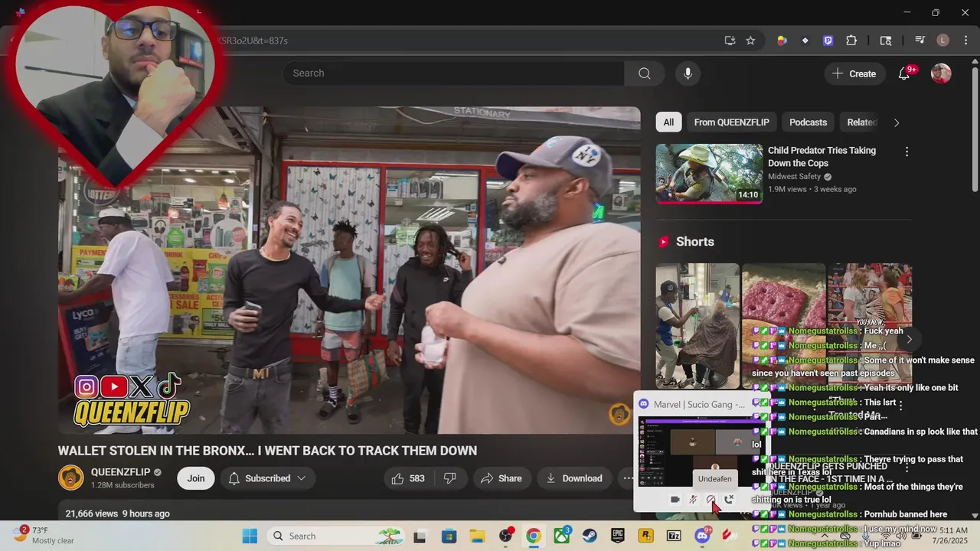Open the barbershop Shorts thumbnail
Image resolution: width=980 pixels, height=551 pixels.
[x=697, y=326]
